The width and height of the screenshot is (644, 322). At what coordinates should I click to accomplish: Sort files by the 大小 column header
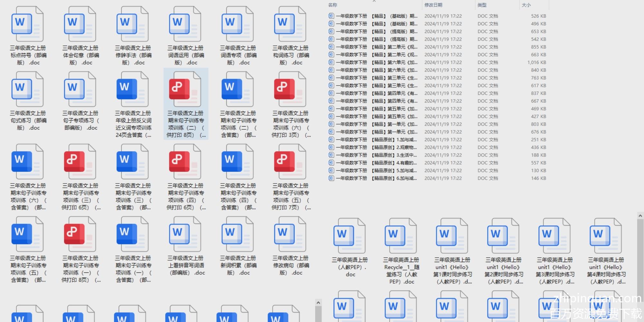(x=526, y=5)
